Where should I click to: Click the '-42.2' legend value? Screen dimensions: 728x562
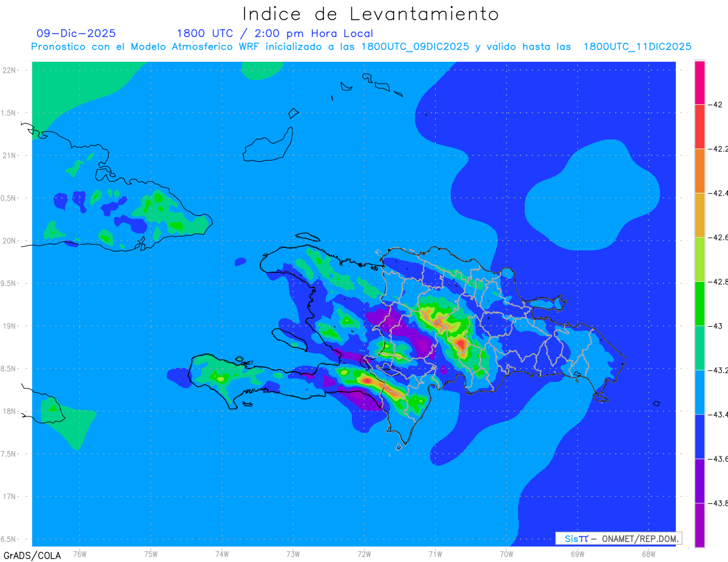[x=719, y=149]
